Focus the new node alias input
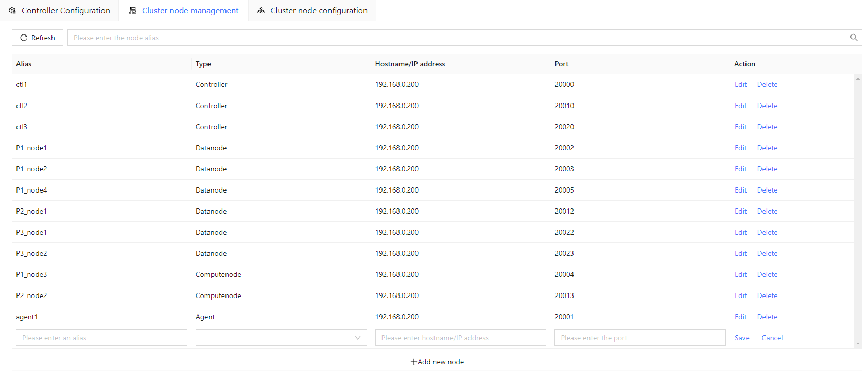 (x=101, y=338)
